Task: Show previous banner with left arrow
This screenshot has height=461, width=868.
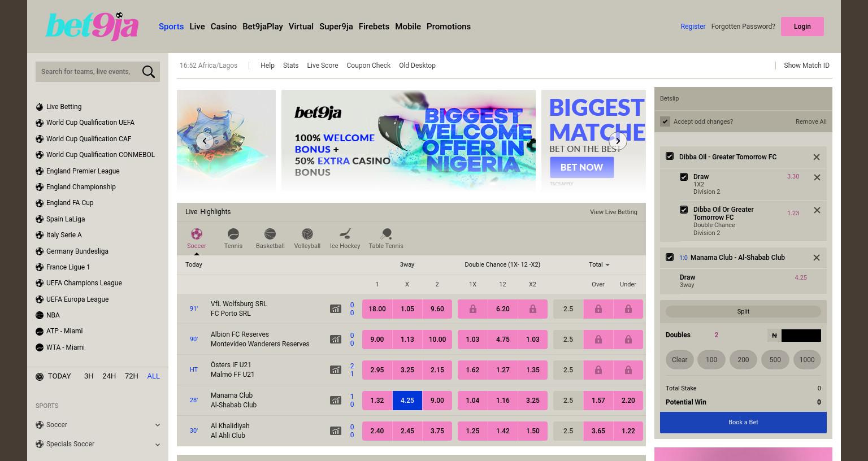Action: pyautogui.click(x=205, y=141)
